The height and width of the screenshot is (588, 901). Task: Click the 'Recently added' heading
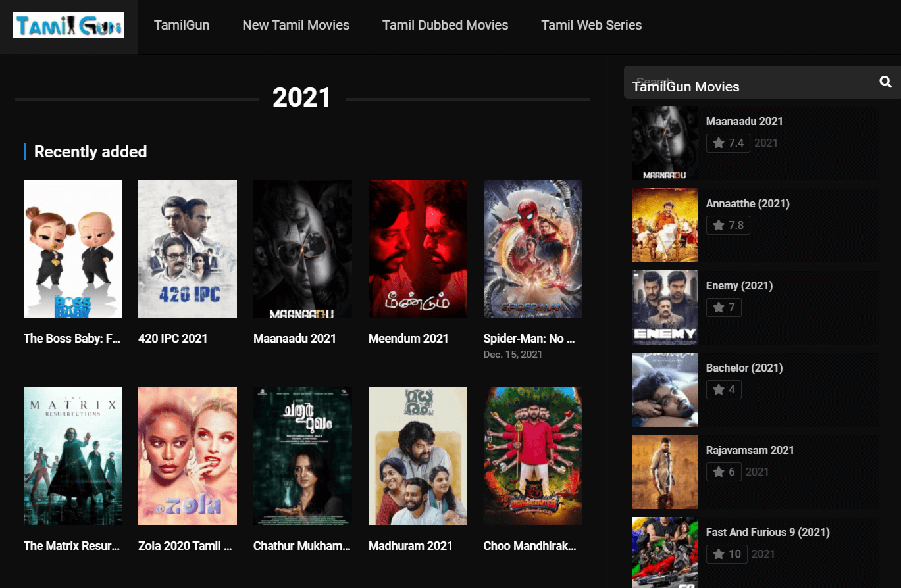90,152
